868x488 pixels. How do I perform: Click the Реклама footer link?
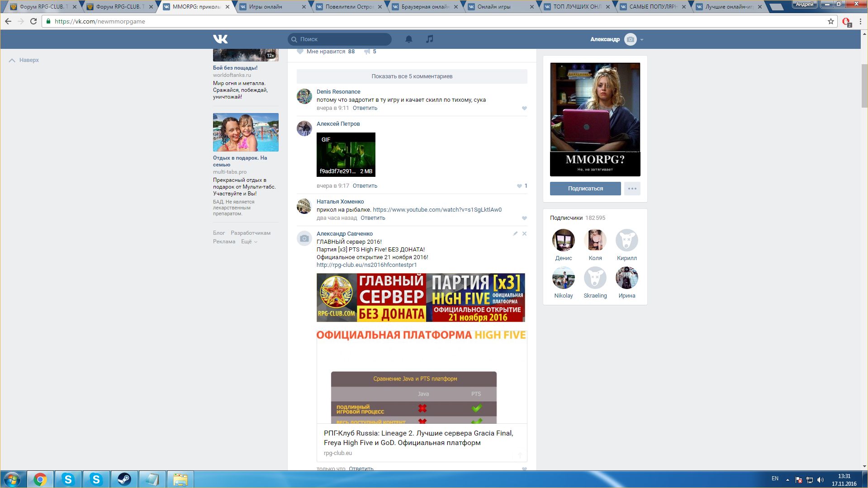(x=224, y=242)
